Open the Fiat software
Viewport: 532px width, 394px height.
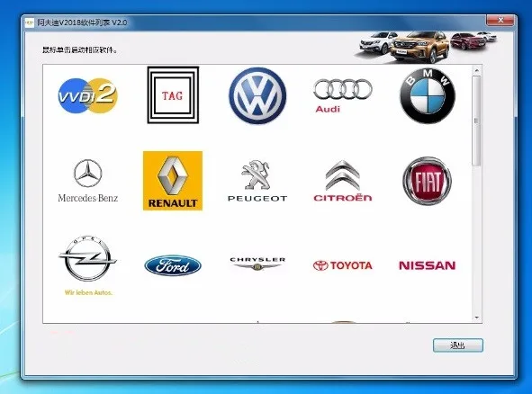pos(428,181)
